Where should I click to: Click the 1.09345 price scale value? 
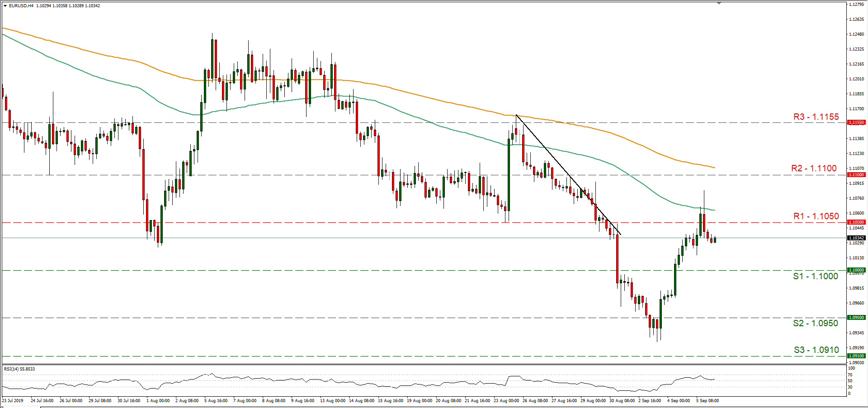[x=857, y=333]
